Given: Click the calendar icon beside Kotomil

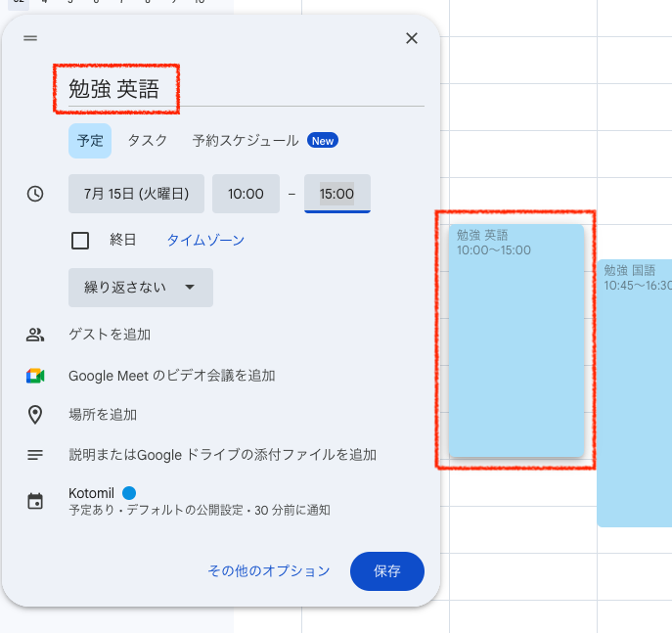Looking at the screenshot, I should (x=35, y=502).
